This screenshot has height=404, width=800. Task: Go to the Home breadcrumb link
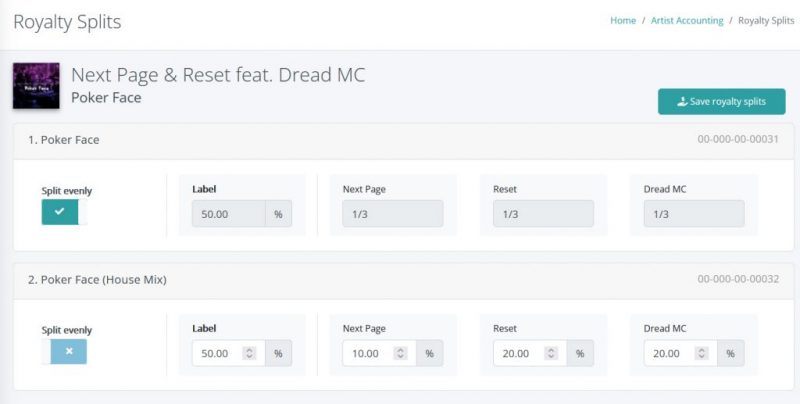[623, 21]
